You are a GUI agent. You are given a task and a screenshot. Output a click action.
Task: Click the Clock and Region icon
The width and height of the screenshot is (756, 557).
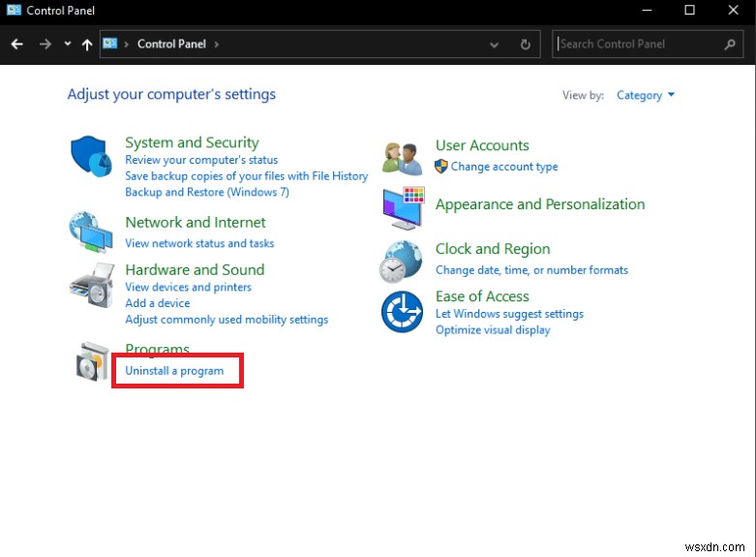click(402, 259)
